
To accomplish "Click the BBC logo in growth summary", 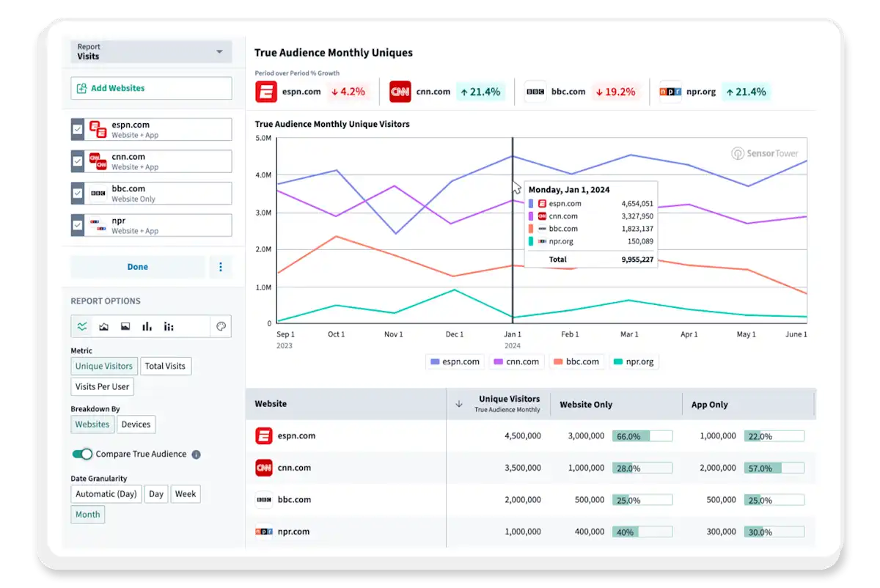I will coord(535,92).
